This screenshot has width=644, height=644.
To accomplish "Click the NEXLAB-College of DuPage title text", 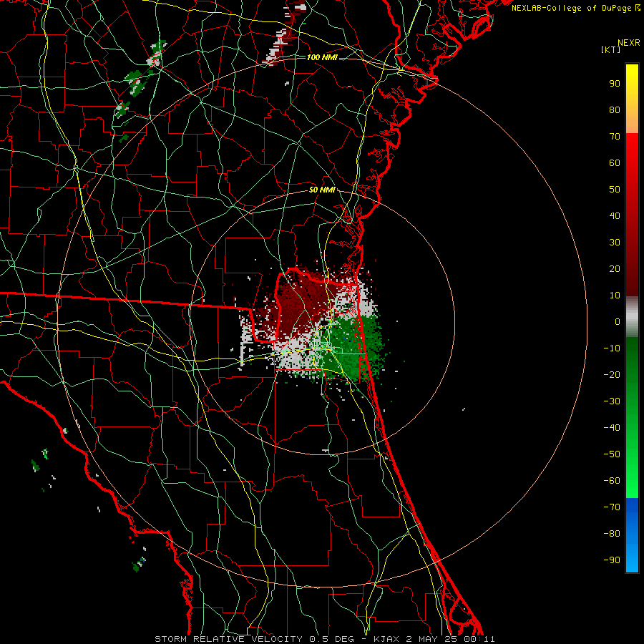I will coord(572,8).
